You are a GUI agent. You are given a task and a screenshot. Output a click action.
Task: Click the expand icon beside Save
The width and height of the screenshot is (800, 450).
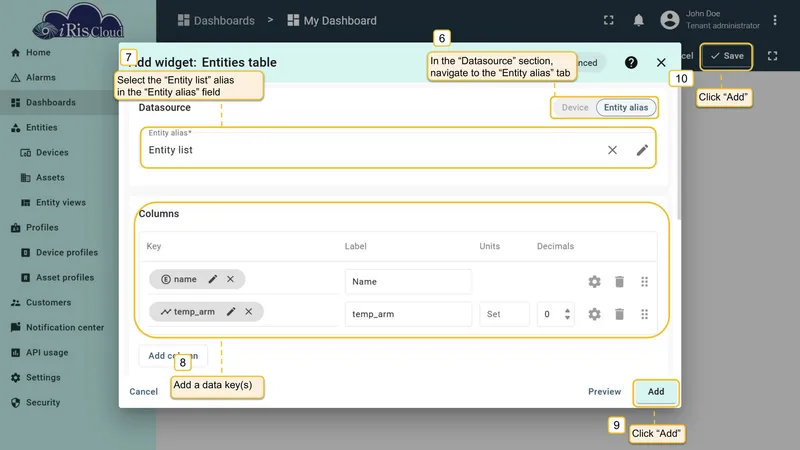(772, 56)
